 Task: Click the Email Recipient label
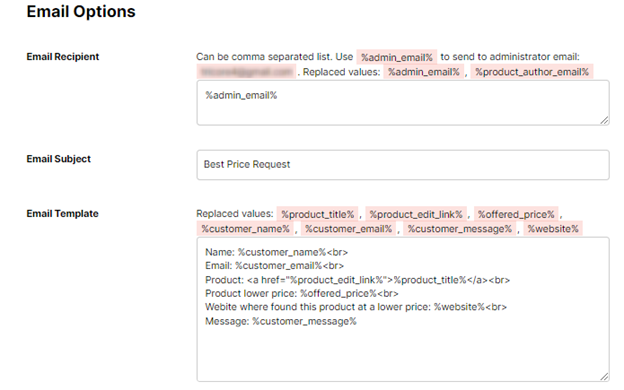coord(62,57)
